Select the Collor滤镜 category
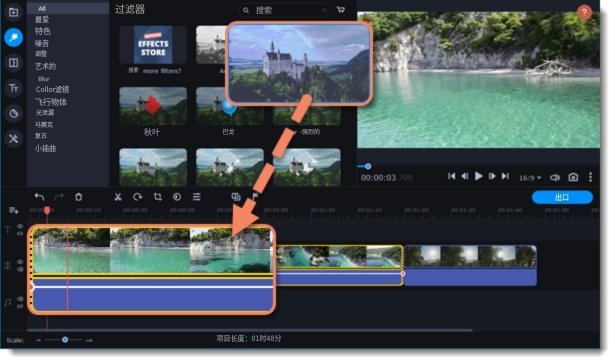 pos(52,89)
